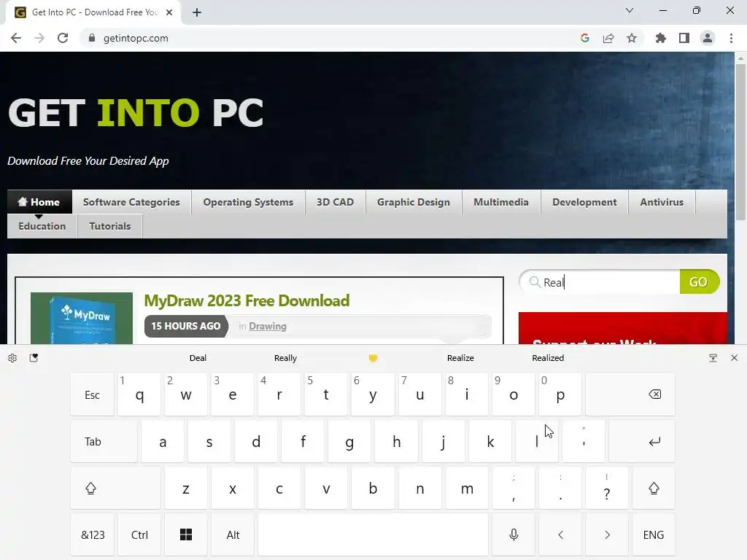Reload the getintopc page
The height and width of the screenshot is (560, 747).
63,38
